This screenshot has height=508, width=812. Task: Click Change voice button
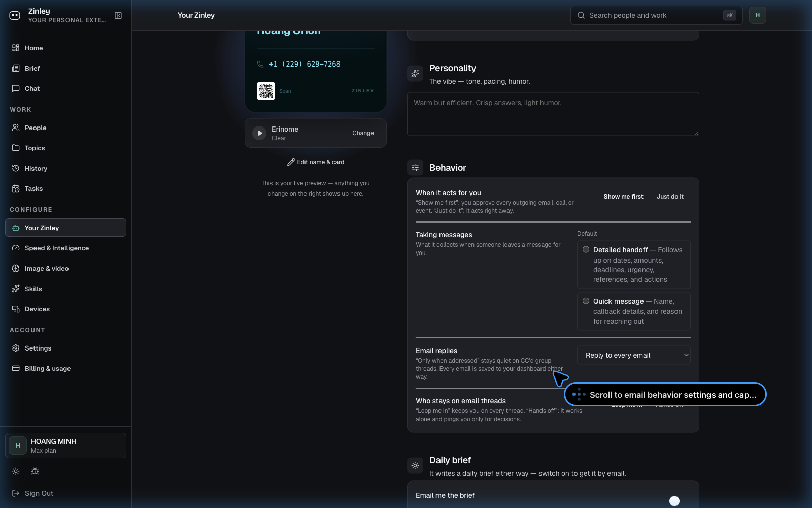[363, 133]
